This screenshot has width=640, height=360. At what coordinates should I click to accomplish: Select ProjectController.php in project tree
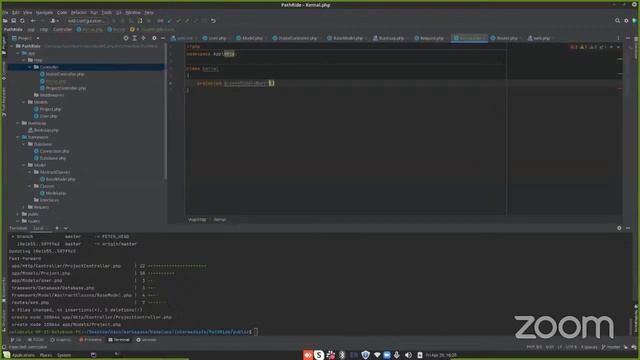click(x=65, y=88)
